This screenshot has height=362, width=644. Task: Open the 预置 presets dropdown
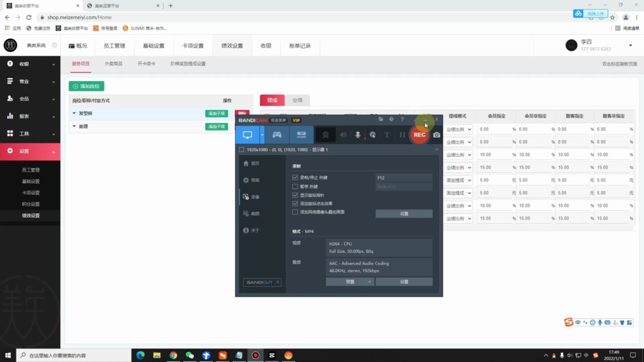pos(350,282)
